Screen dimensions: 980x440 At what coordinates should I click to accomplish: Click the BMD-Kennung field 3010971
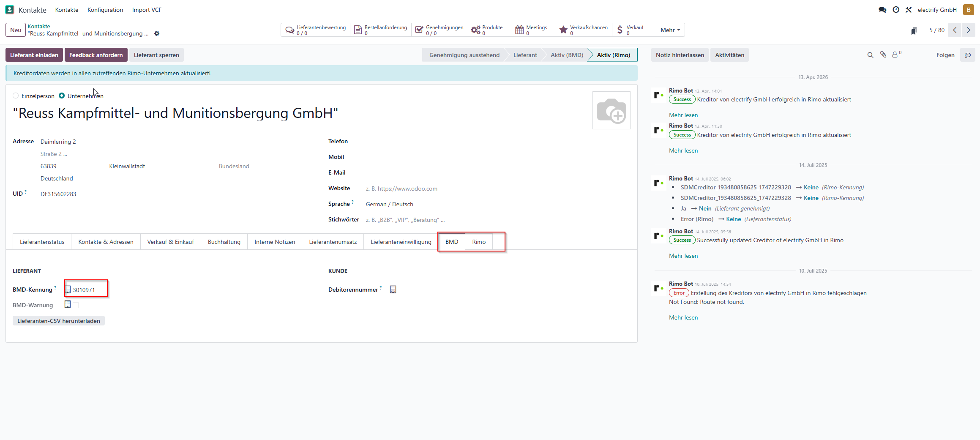coord(84,290)
